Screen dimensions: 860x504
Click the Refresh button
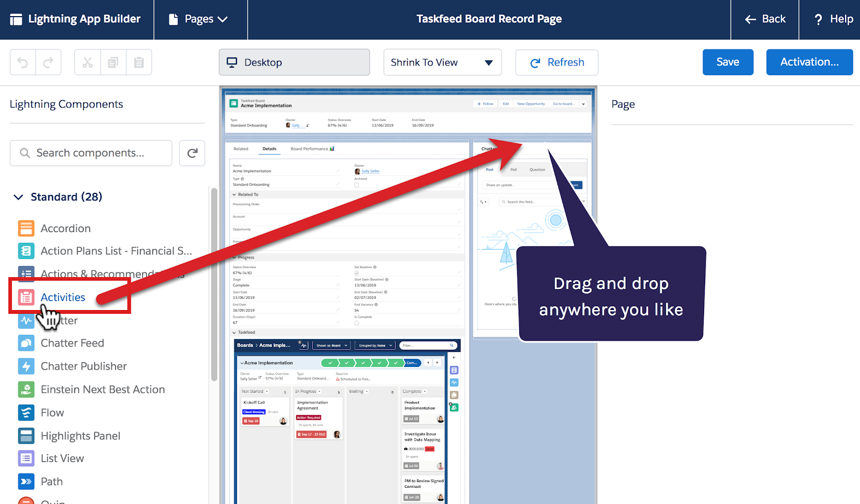(x=557, y=62)
